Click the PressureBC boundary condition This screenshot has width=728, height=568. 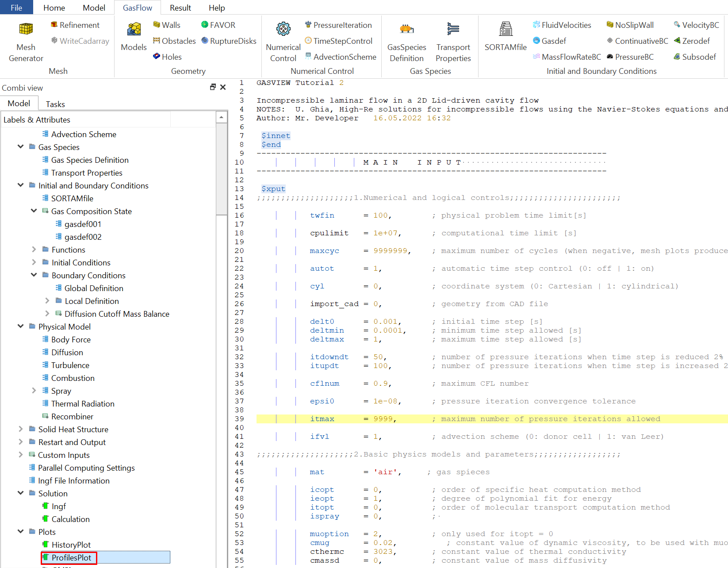coord(630,57)
